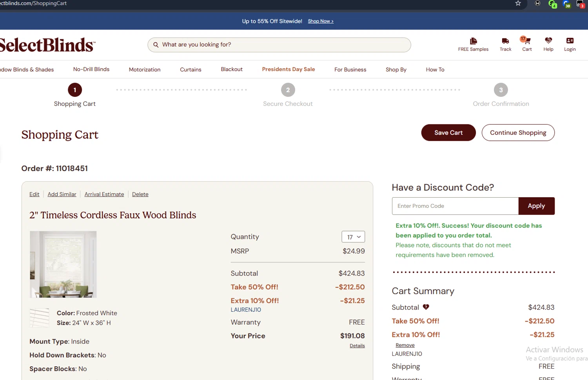Open the How To menu

click(x=435, y=69)
